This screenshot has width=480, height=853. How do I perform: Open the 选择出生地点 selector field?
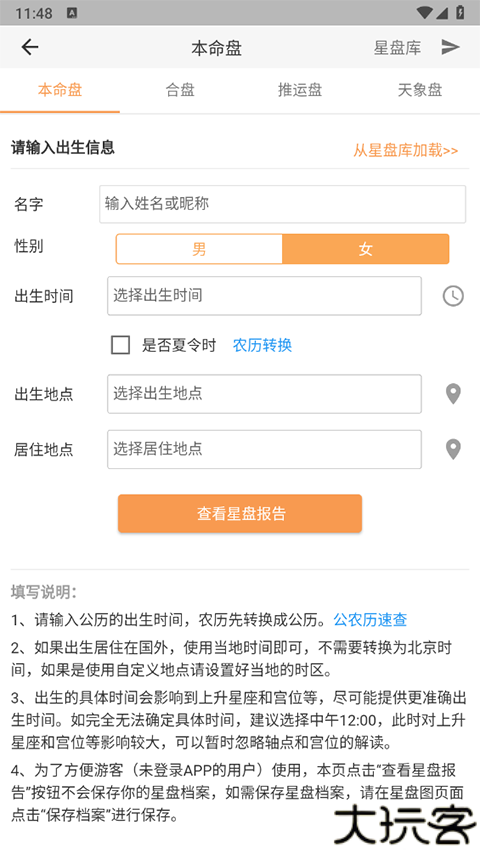coord(264,394)
